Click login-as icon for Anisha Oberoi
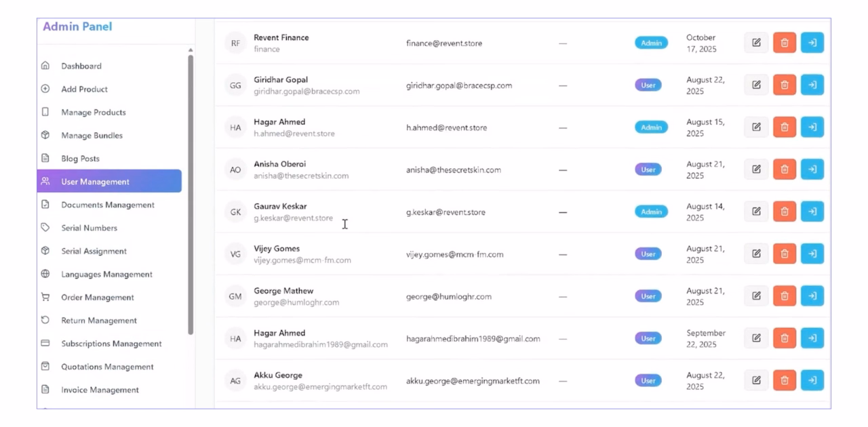This screenshot has height=427, width=868. pyautogui.click(x=812, y=169)
